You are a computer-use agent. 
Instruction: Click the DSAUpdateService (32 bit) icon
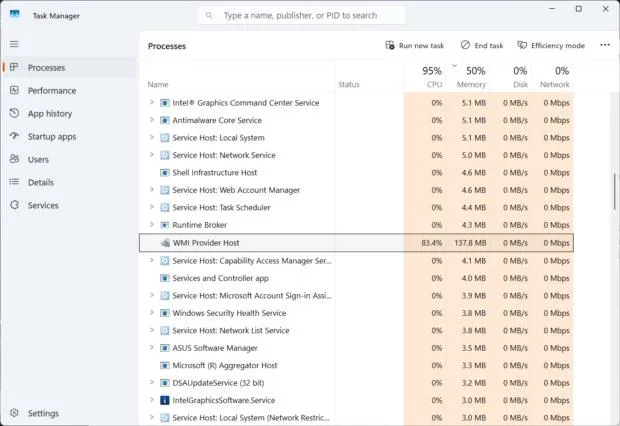164,383
